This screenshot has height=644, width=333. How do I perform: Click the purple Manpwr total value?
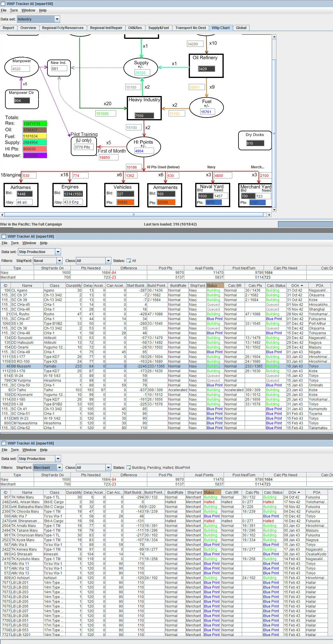[35, 155]
